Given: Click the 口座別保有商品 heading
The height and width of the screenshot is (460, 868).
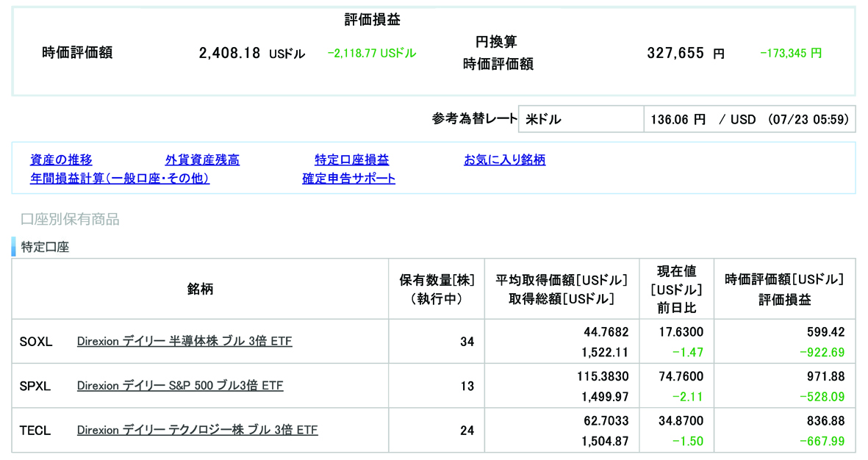Looking at the screenshot, I should pyautogui.click(x=70, y=219).
